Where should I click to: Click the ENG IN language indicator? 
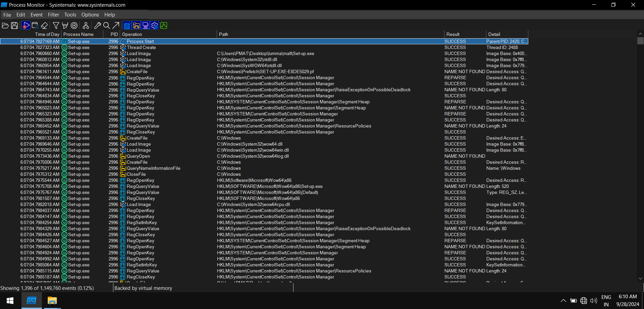606,301
